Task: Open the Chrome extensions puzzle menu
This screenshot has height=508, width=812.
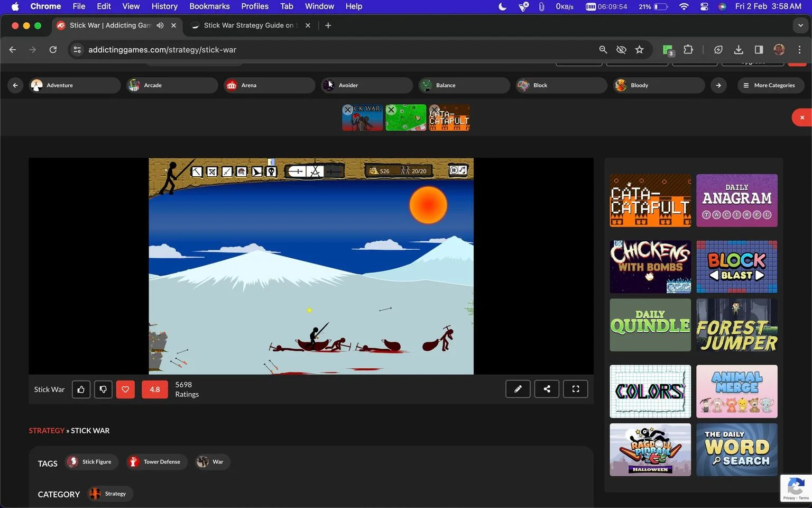Action: coord(688,50)
